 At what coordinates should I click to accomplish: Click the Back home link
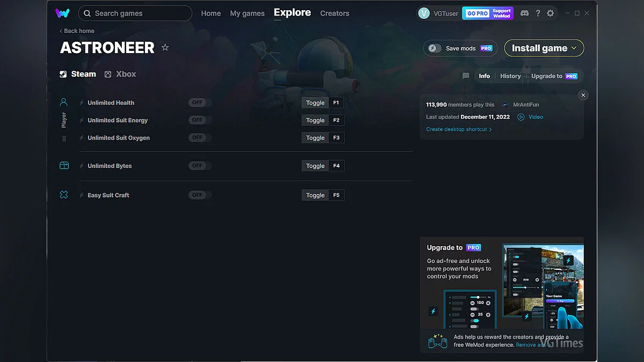tap(77, 31)
